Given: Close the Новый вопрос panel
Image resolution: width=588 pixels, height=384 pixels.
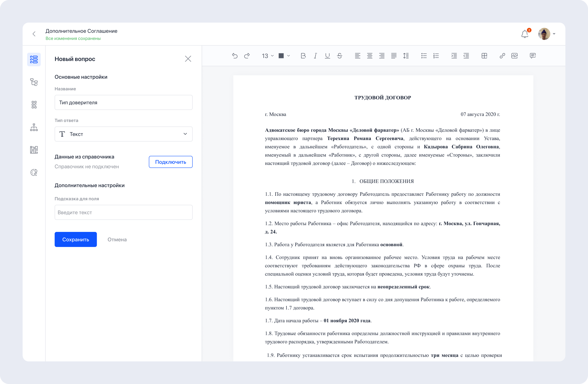Looking at the screenshot, I should (188, 59).
